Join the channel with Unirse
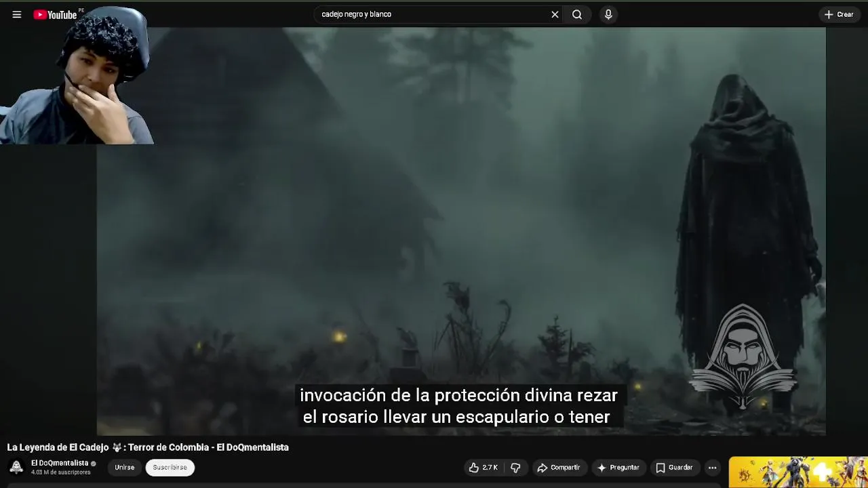This screenshot has height=488, width=868. click(x=124, y=468)
